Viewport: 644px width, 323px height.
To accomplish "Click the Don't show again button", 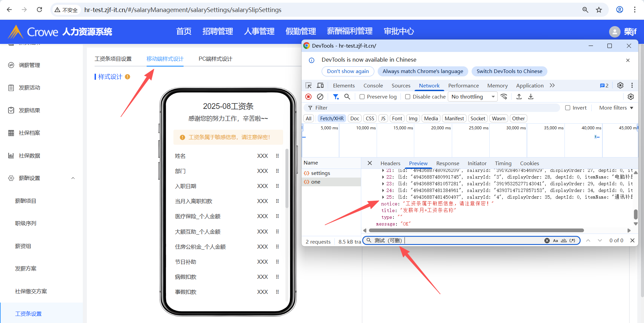I will click(348, 71).
